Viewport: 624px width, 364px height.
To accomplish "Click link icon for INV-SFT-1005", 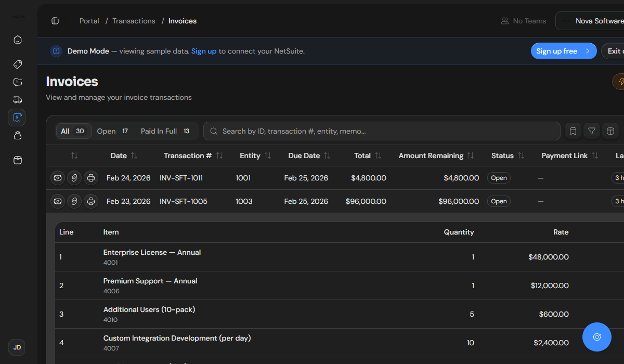I will pos(74,201).
